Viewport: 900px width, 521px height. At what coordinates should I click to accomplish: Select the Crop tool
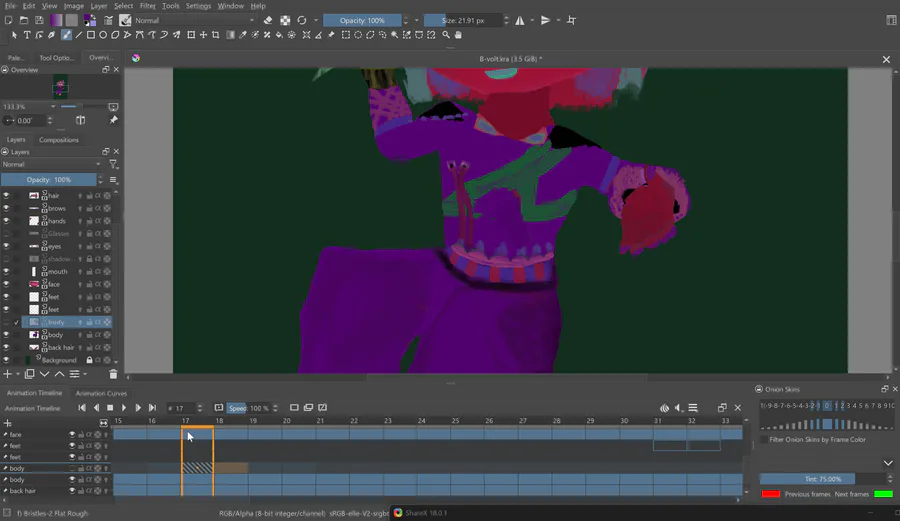pos(216,35)
